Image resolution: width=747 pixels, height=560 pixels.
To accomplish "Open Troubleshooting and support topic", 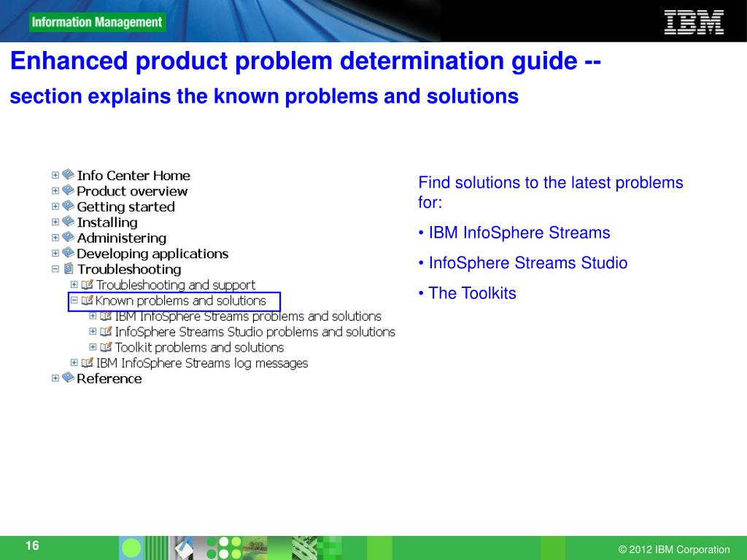I will [176, 285].
